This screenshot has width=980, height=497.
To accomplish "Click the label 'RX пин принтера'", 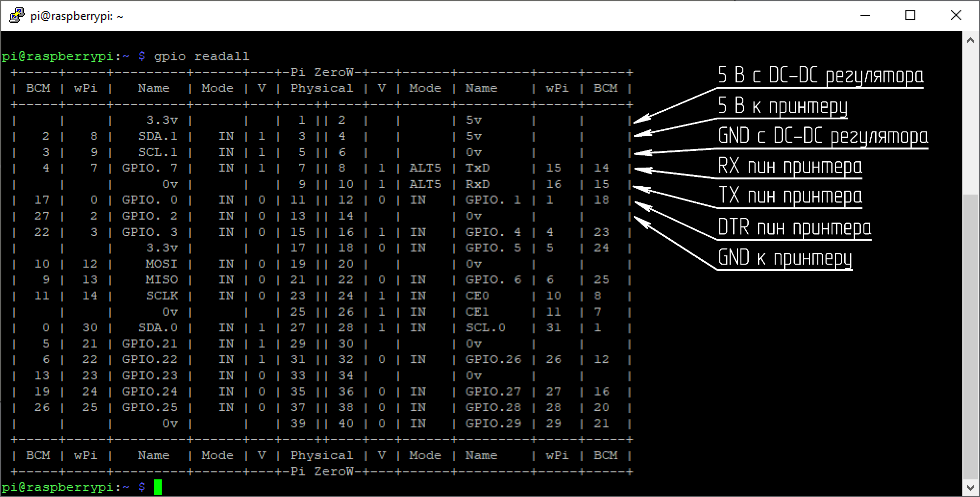I will click(790, 167).
